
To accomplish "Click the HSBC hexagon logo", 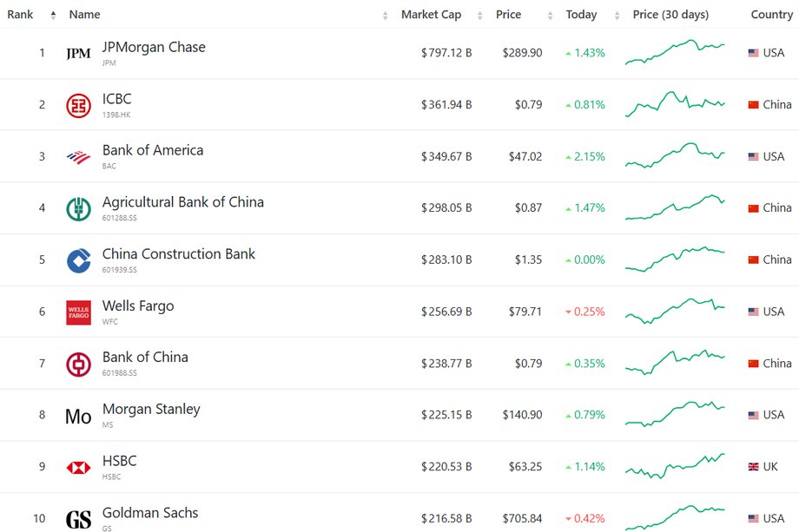I will [x=78, y=468].
